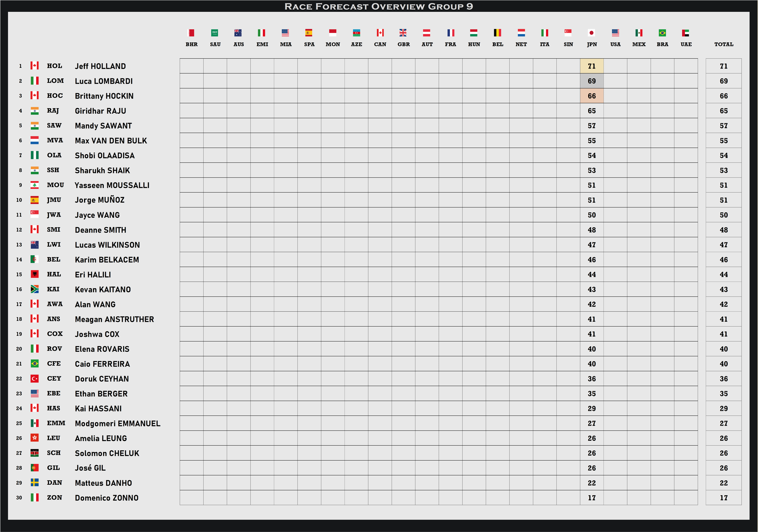Select the silver-highlighted 69 cell
This screenshot has height=532, width=758.
click(x=592, y=81)
